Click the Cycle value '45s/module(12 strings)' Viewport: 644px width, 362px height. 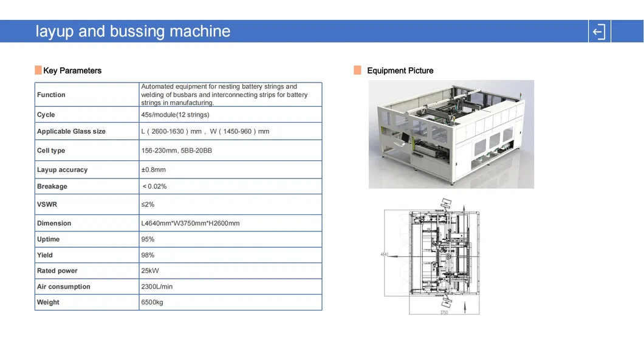tap(175, 115)
